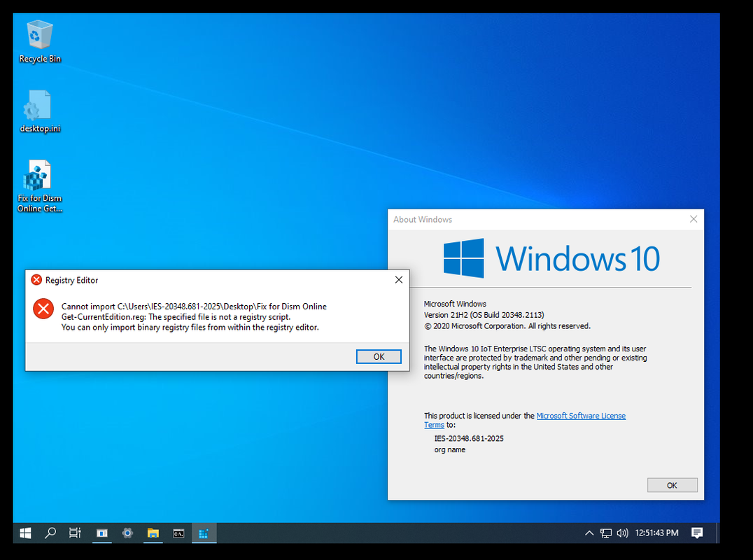Screen dimensions: 753x560
Task: Open the volume speaker tray icon
Action: [x=622, y=533]
